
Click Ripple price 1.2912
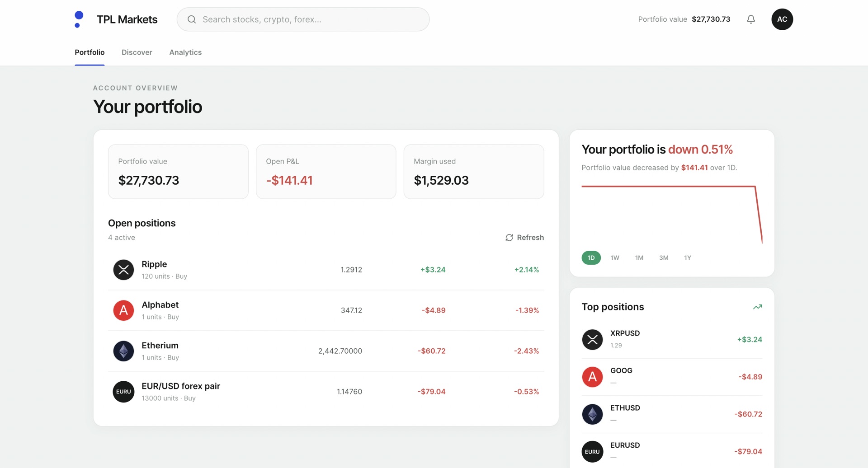[x=351, y=270]
